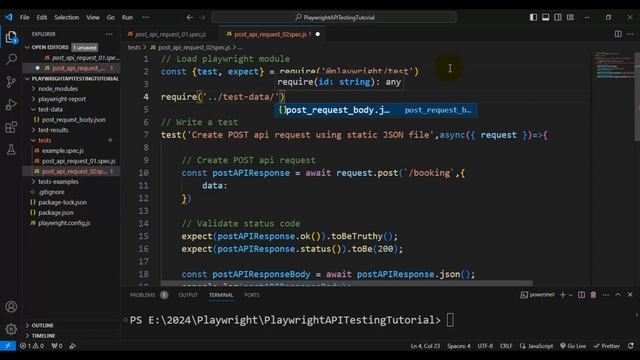Maximize the panel size chevron
Viewport: 640px width, 360px height.
[618, 295]
